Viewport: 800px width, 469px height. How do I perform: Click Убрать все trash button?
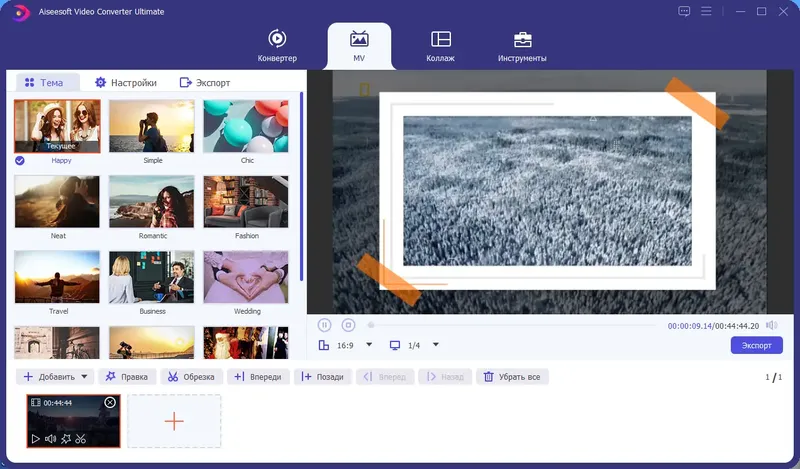[512, 377]
